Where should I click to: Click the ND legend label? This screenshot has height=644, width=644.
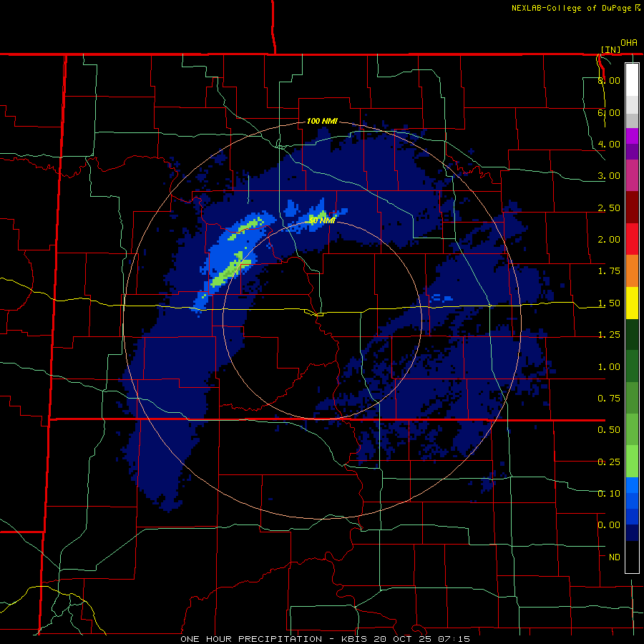pyautogui.click(x=615, y=557)
